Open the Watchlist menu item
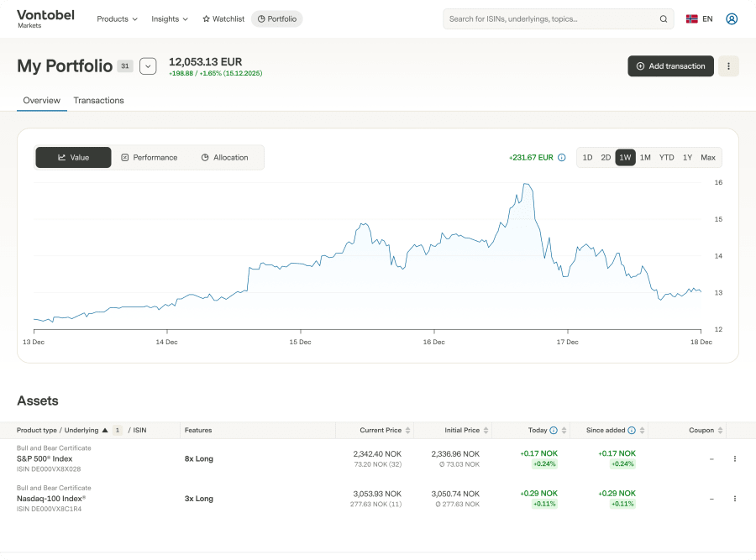This screenshot has width=756, height=560. coord(223,18)
